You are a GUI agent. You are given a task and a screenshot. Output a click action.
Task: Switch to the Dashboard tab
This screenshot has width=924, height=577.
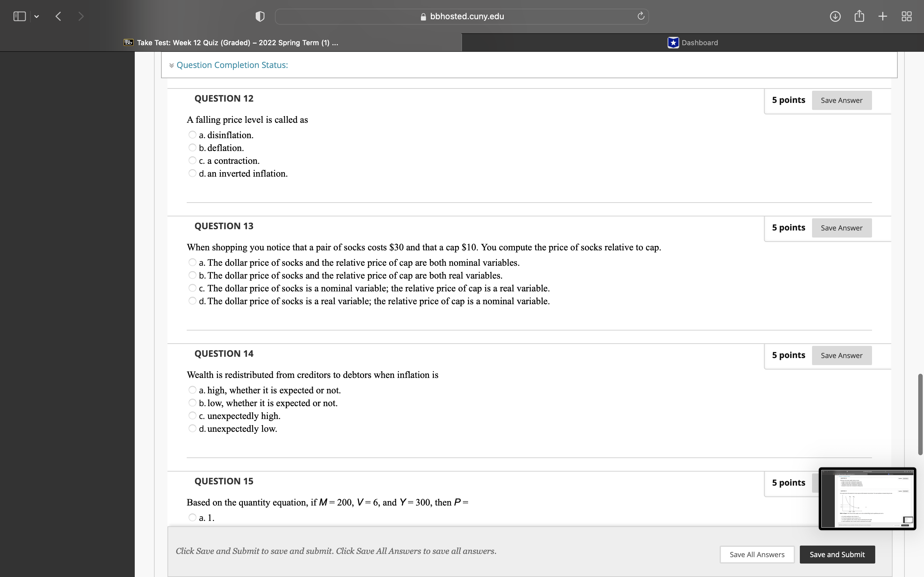point(693,43)
